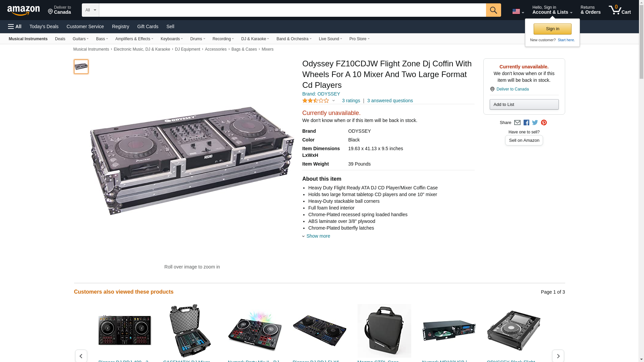The height and width of the screenshot is (362, 644).
Task: Click Add to List button
Action: coord(524,105)
